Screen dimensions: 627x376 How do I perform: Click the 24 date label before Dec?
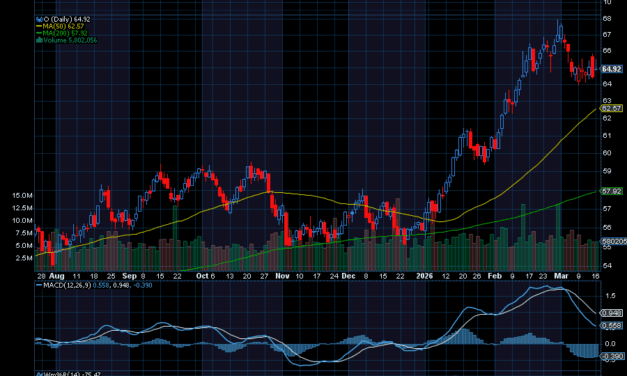point(334,276)
